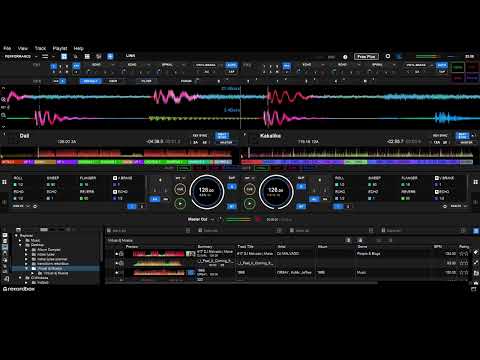The width and height of the screenshot is (480, 360).
Task: Toggle BEAT SYNC on deck 2 (Kakalika)
Action: click(463, 136)
